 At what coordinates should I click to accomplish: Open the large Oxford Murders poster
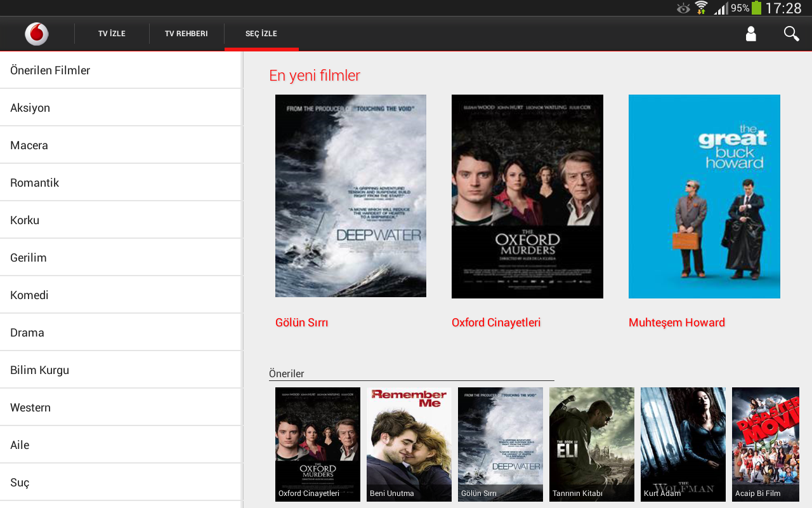(x=527, y=196)
